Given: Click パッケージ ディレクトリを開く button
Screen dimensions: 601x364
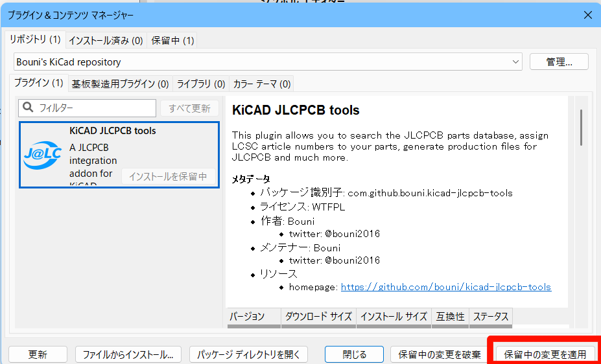Looking at the screenshot, I should click(x=249, y=354).
